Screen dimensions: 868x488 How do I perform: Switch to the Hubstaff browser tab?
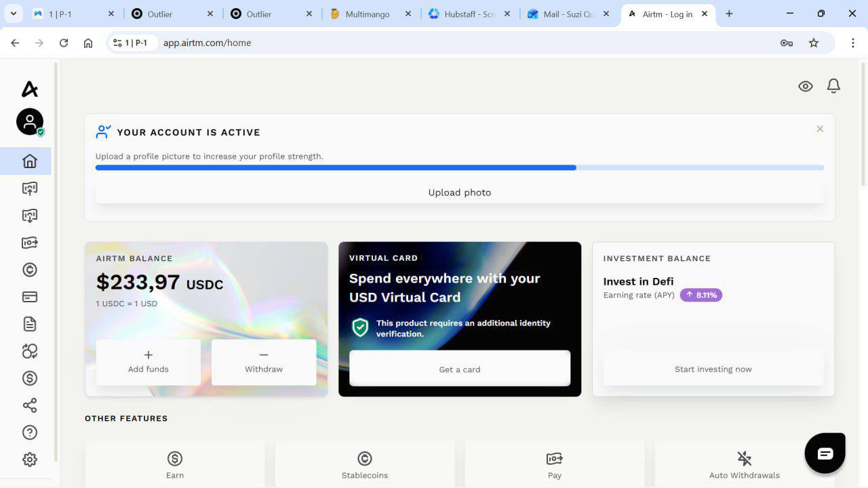[x=470, y=14]
